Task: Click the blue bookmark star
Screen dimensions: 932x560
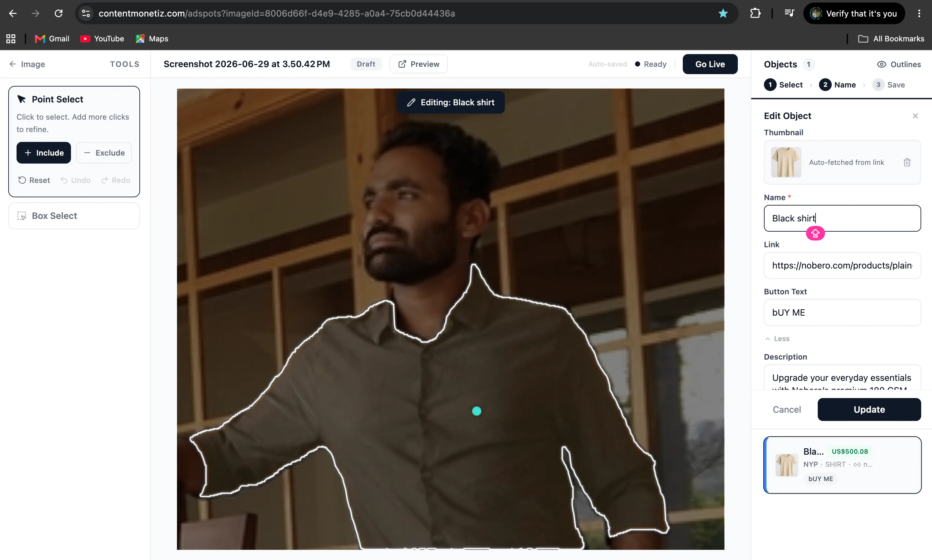Action: [723, 14]
